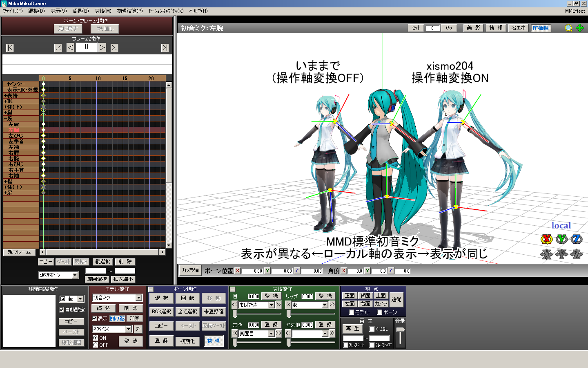Click next eye morph >> arrow
This screenshot has width=588, height=368.
pyautogui.click(x=278, y=305)
